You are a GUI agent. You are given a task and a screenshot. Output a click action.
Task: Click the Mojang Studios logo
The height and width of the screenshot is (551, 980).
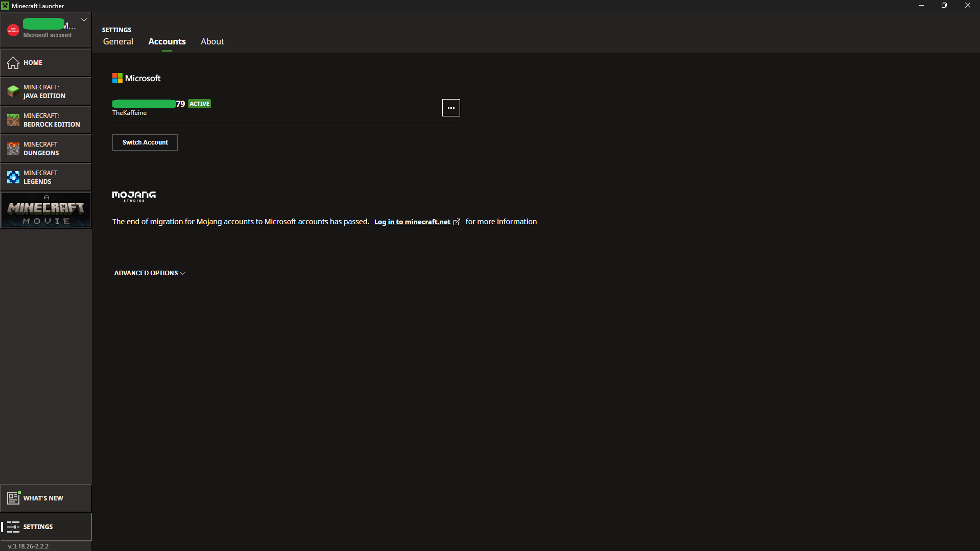[134, 196]
